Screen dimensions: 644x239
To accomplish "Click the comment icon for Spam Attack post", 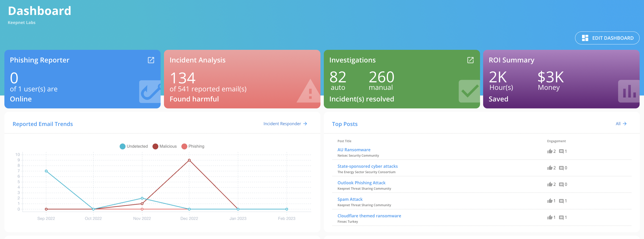I will coord(561,201).
